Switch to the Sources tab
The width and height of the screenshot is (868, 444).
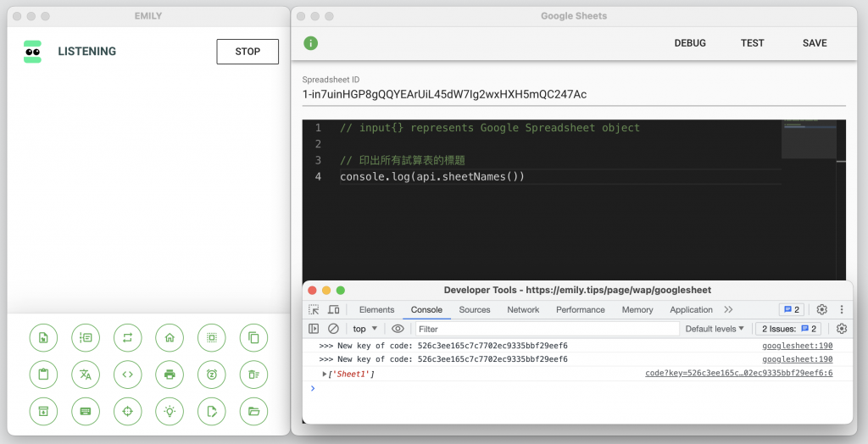click(475, 309)
